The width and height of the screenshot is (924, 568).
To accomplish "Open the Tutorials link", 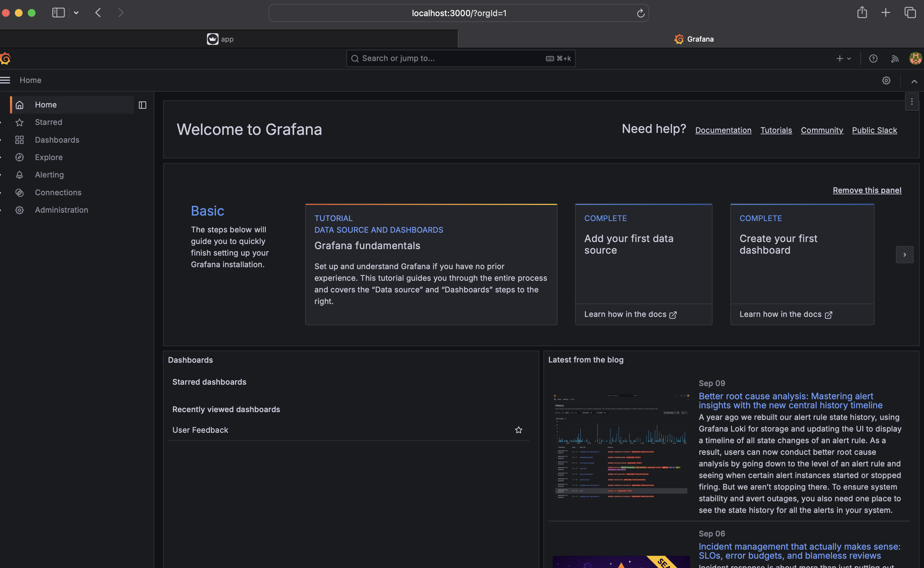I will point(776,130).
